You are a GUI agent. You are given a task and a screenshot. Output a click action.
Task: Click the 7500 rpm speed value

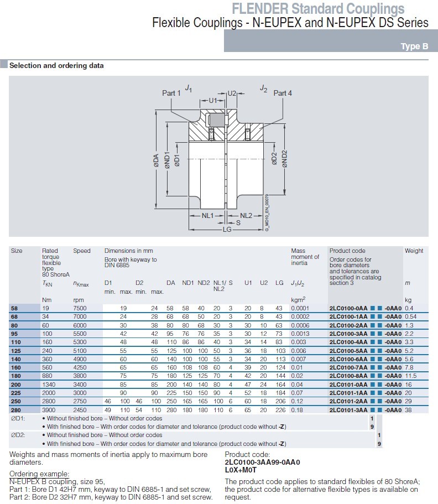pos(80,308)
